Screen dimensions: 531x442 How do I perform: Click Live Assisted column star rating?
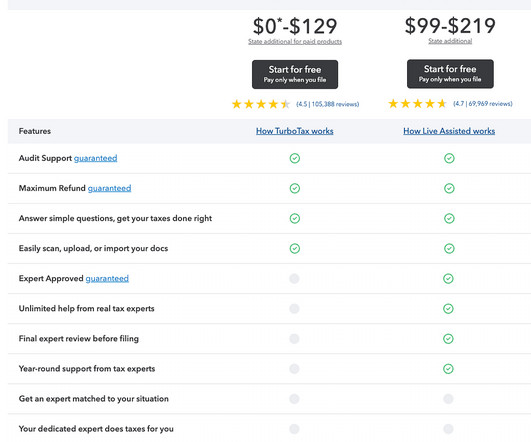pos(417,104)
